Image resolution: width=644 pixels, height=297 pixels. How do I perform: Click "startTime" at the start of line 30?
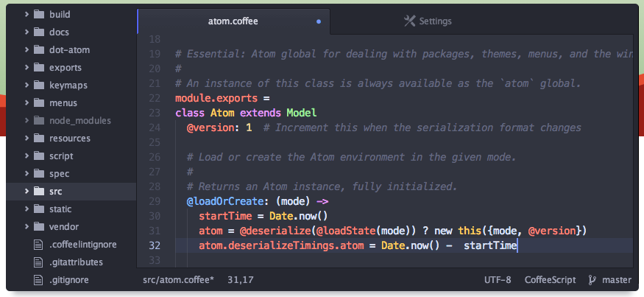pyautogui.click(x=225, y=217)
